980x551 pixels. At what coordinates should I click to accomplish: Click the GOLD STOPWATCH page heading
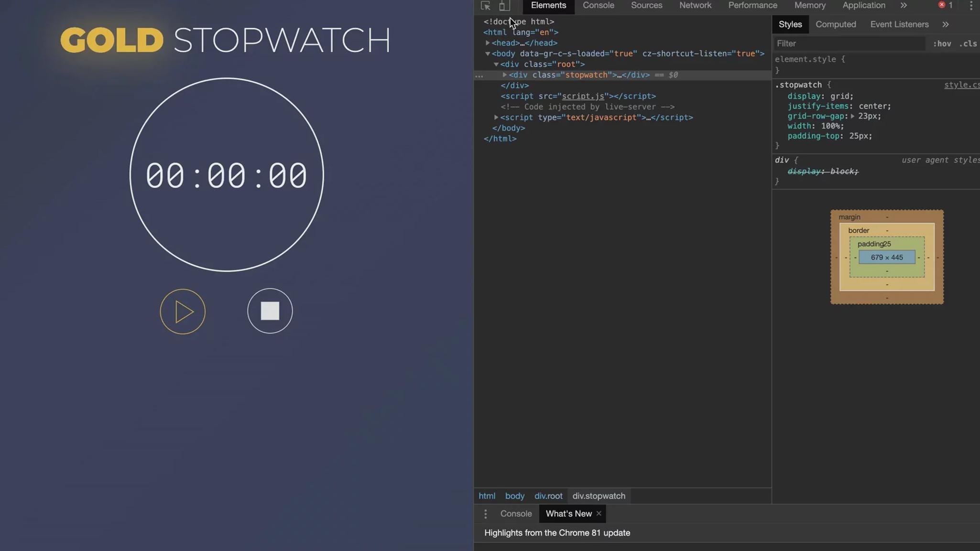(225, 40)
